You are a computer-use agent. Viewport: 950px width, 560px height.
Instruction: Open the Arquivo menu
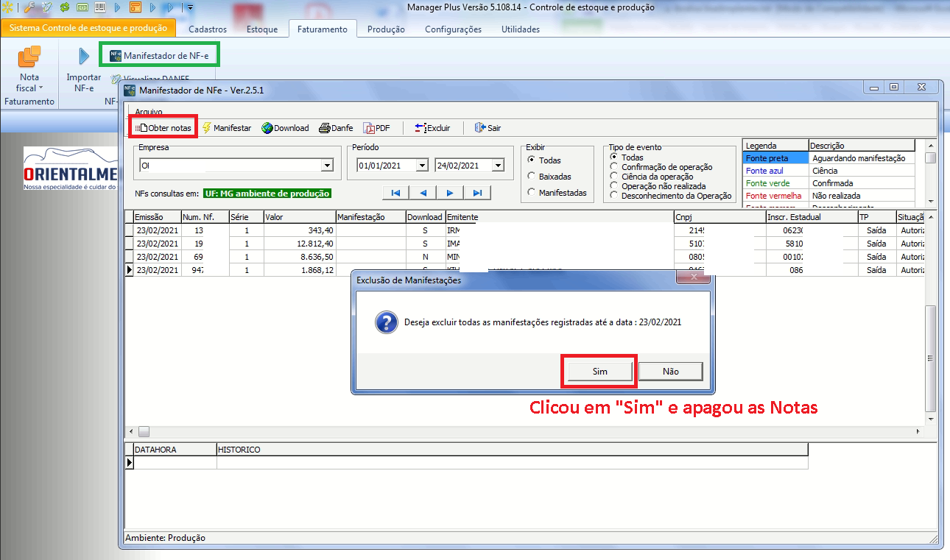148,112
